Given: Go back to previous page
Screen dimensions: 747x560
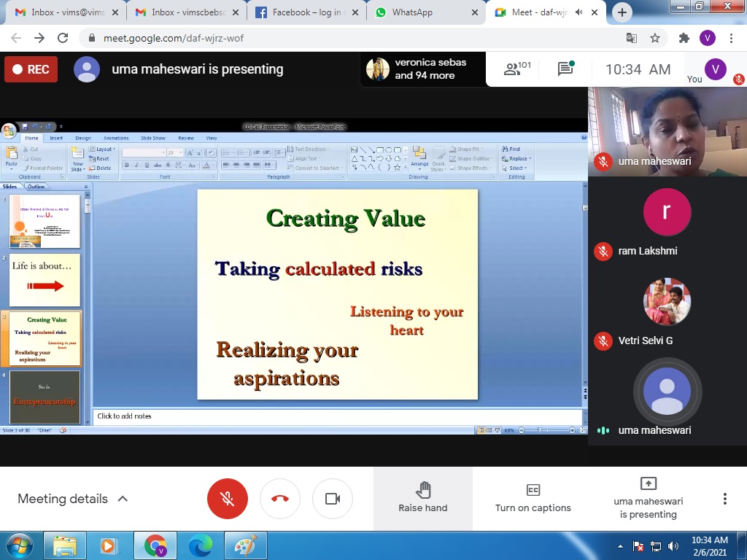Looking at the screenshot, I should tap(16, 38).
